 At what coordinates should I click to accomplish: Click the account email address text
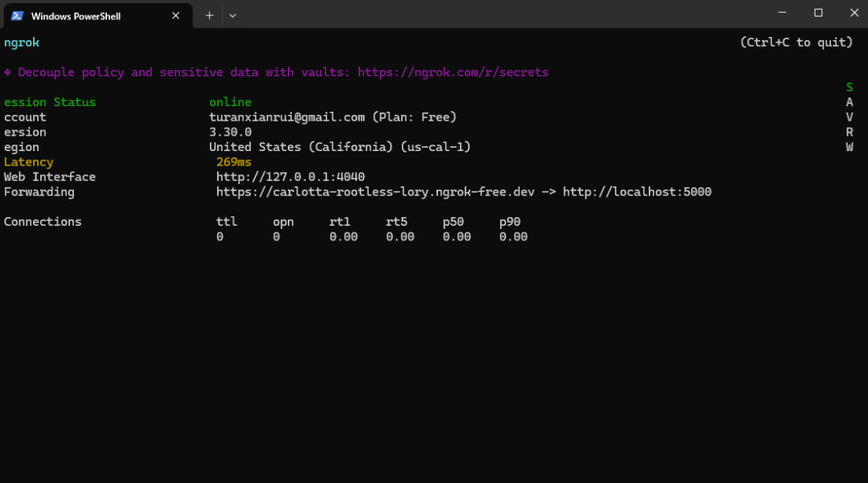286,117
